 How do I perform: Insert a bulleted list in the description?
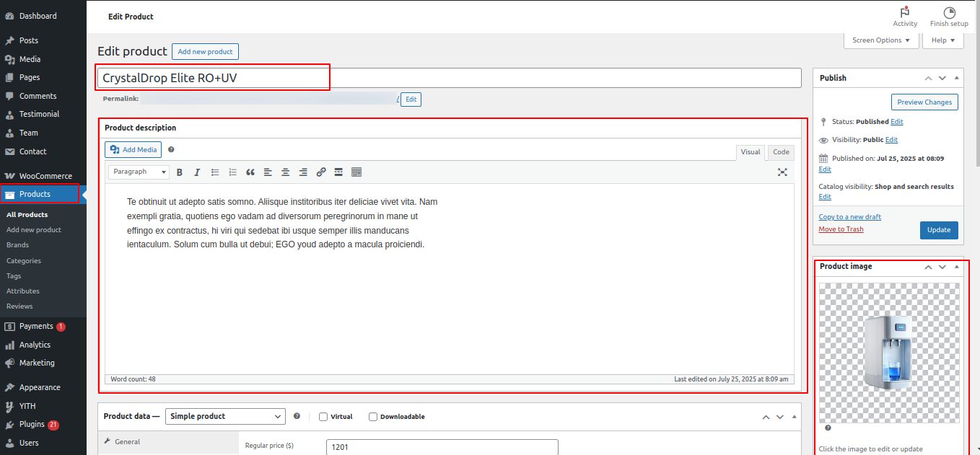(215, 172)
